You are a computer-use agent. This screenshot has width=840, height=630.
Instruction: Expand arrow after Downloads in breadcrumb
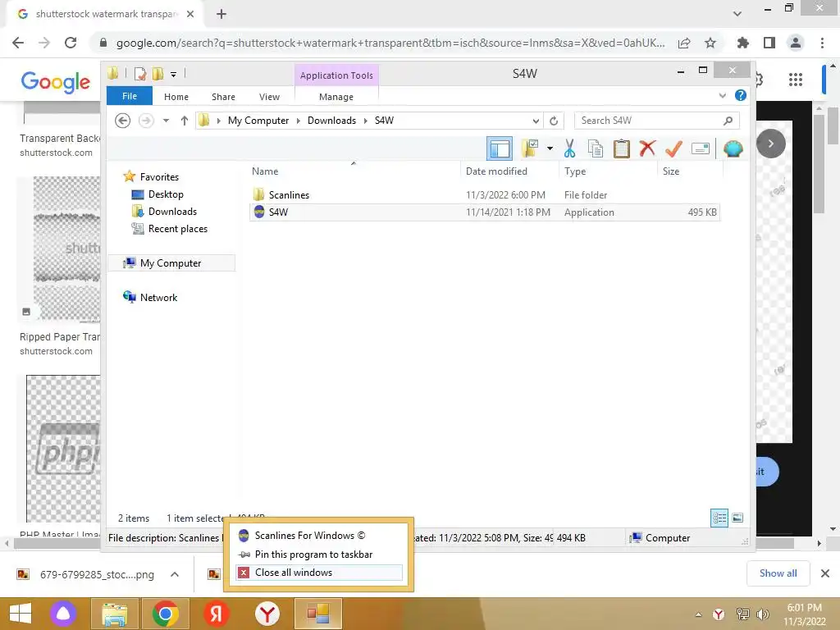click(x=365, y=121)
